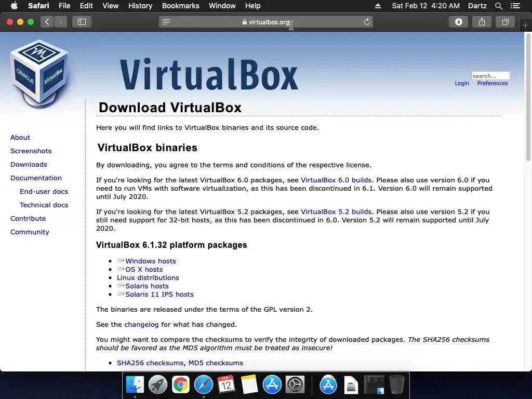Show Safari downloads button
532x399 pixels.
[x=458, y=22]
